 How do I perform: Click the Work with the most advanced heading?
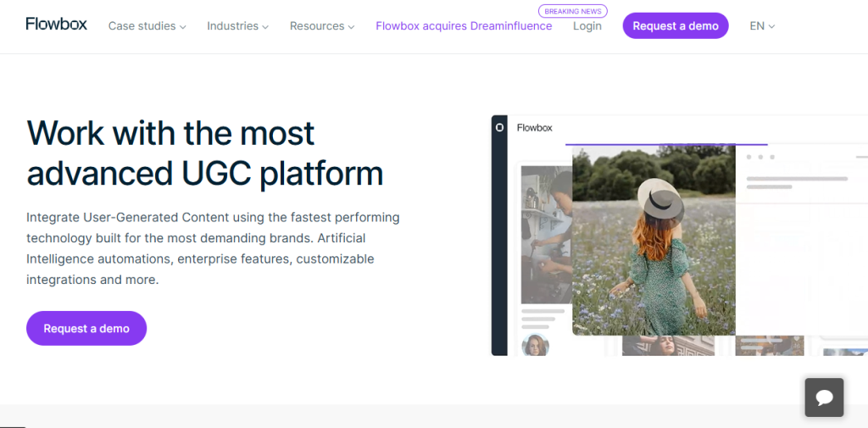[205, 153]
